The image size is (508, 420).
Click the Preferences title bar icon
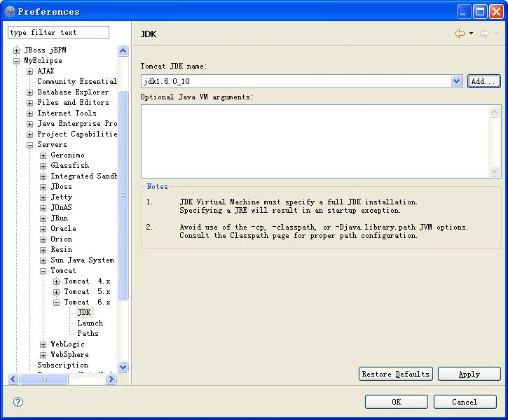coord(11,12)
